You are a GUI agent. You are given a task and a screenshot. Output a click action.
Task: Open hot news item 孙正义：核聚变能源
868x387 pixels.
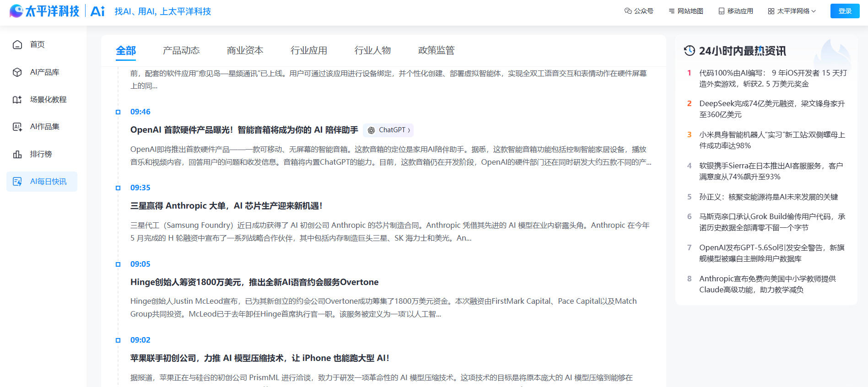(x=769, y=197)
